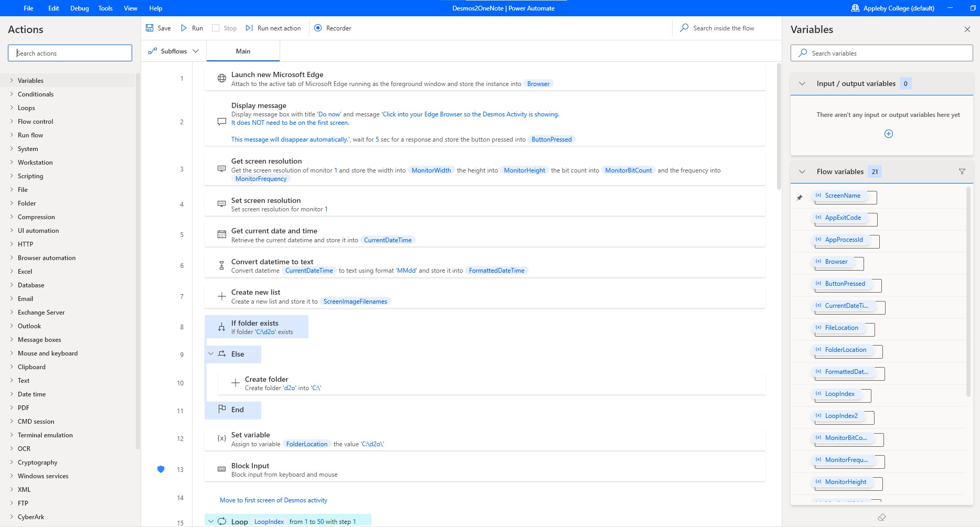This screenshot has height=527, width=980.
Task: Click the Recorder circle icon
Action: (318, 28)
